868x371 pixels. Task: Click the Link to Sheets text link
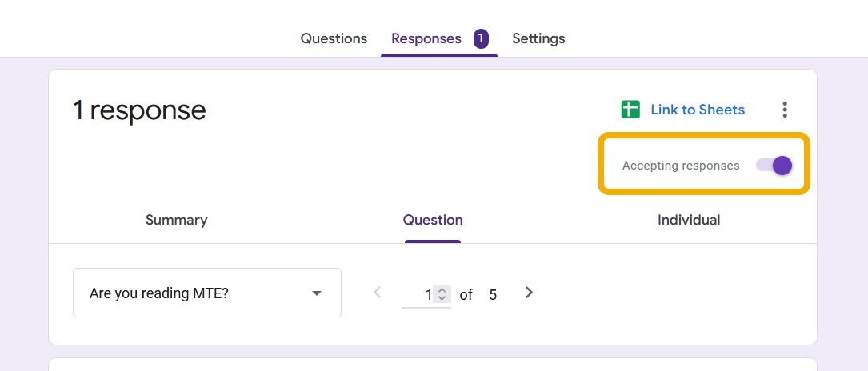tap(697, 110)
